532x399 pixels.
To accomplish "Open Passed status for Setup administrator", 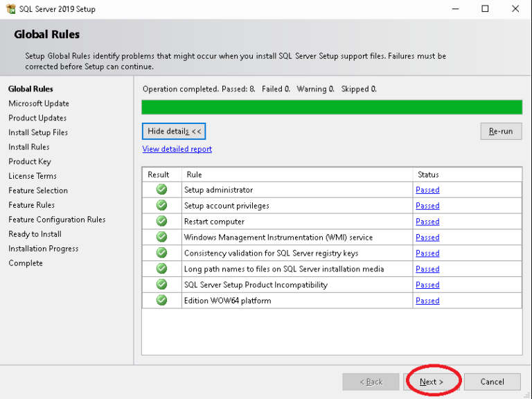I will [x=427, y=190].
